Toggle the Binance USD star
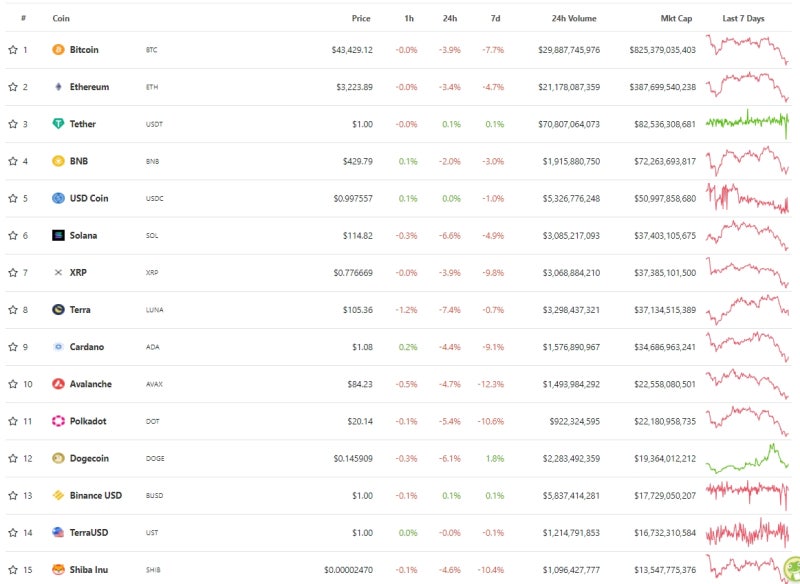The image size is (800, 584). [13, 495]
